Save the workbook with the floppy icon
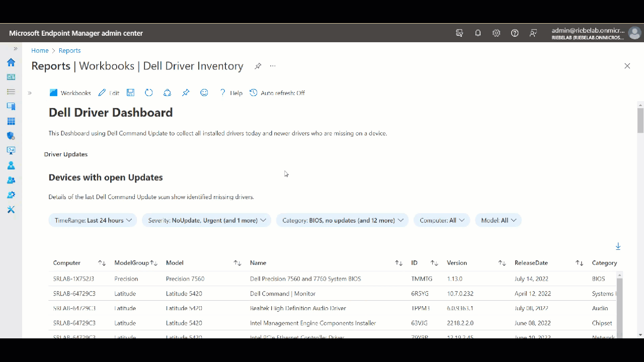644x362 pixels. point(130,93)
